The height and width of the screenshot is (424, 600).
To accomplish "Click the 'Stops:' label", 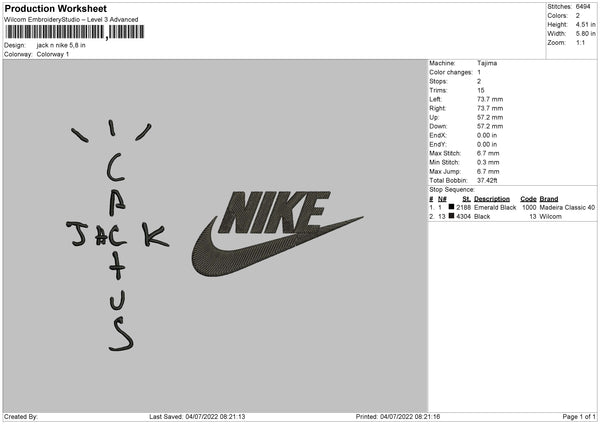I will coord(438,81).
